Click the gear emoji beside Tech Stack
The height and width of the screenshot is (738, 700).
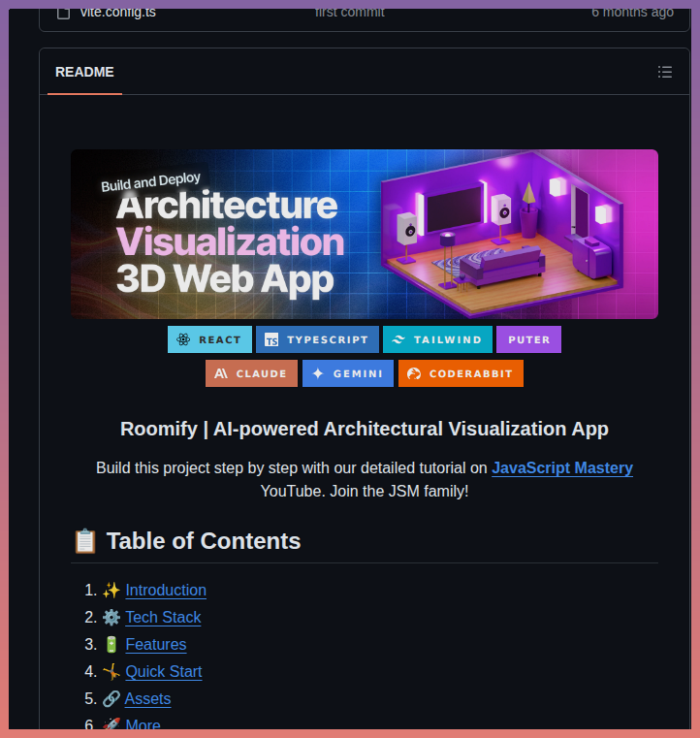click(111, 617)
